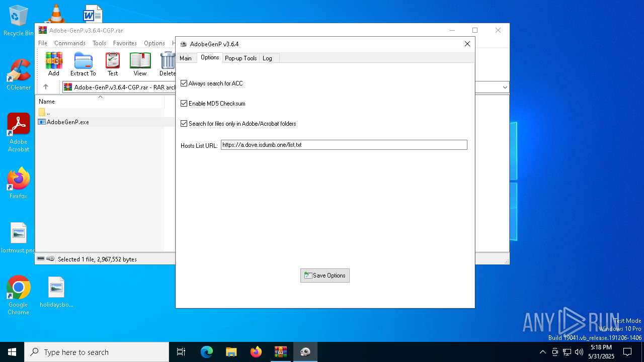The width and height of the screenshot is (644, 362).
Task: Open Firefox from the taskbar
Action: (x=256, y=352)
